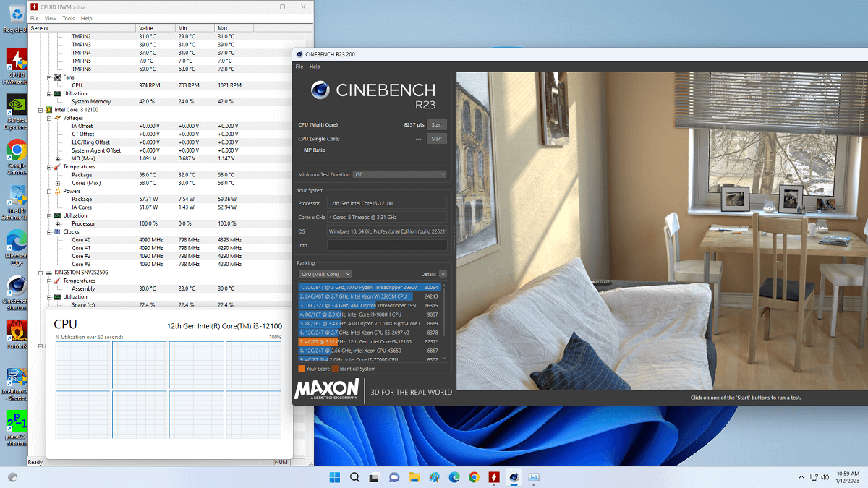Open Cinebench File menu
868x488 pixels.
click(299, 67)
